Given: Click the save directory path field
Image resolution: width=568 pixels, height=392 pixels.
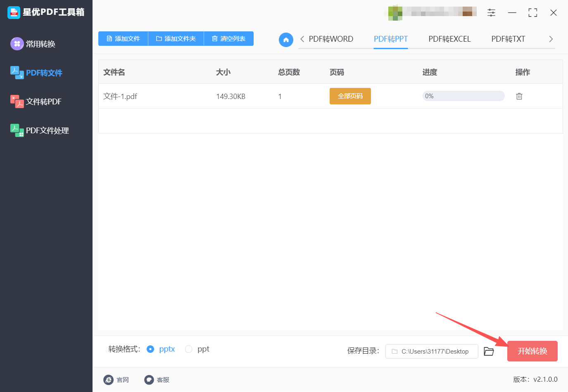Looking at the screenshot, I should (x=432, y=352).
